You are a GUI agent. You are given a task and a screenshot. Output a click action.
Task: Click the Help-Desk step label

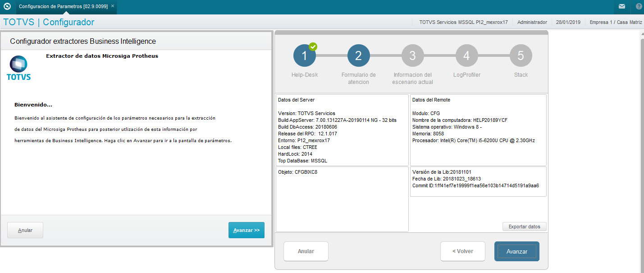click(x=305, y=75)
